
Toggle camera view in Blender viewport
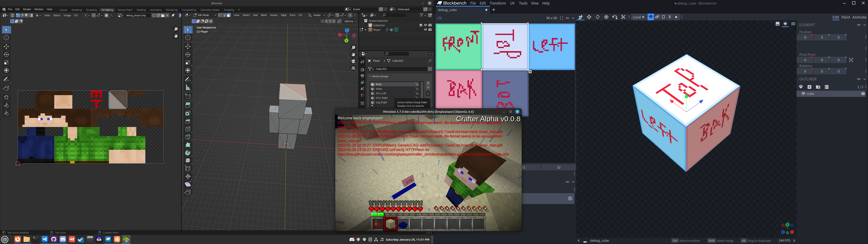353,61
